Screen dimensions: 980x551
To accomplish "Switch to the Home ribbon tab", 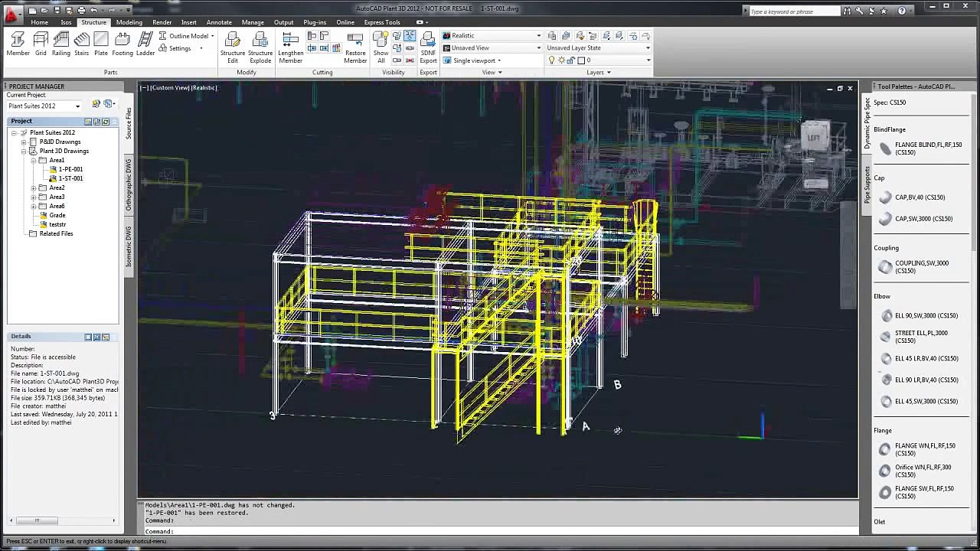I will (x=40, y=22).
